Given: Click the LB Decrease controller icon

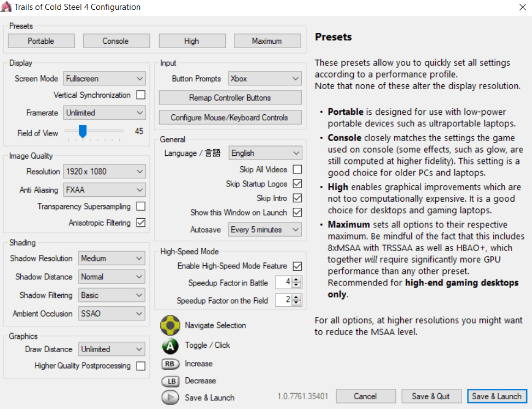Looking at the screenshot, I should pos(170,381).
